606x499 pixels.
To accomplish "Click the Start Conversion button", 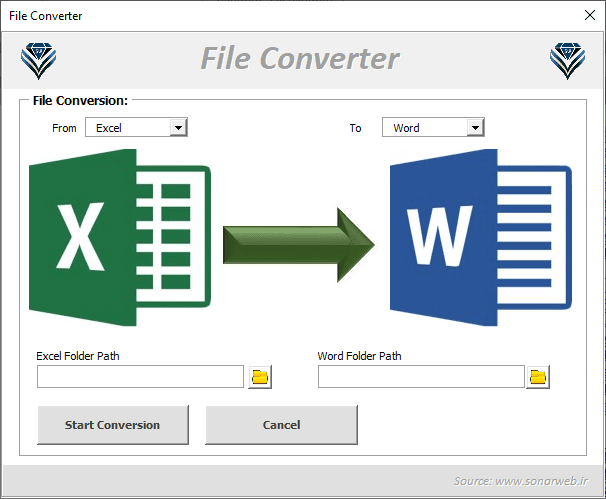I will (x=113, y=425).
